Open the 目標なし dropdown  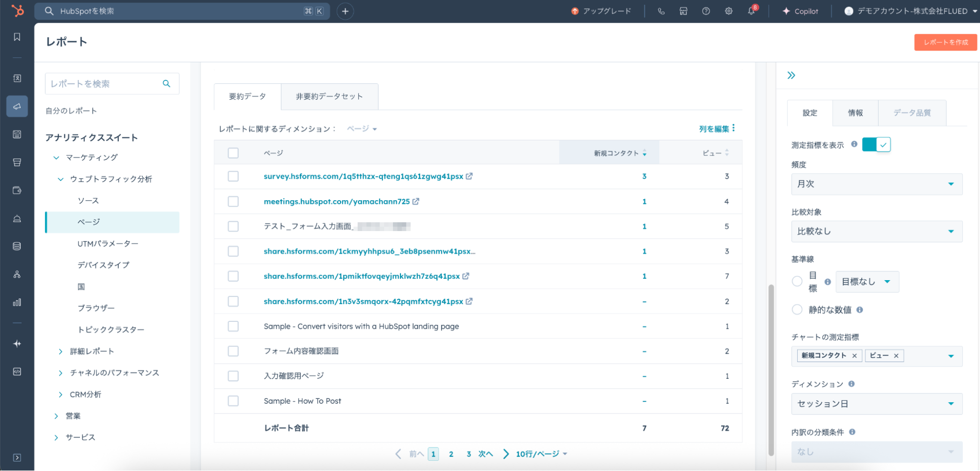coord(867,282)
